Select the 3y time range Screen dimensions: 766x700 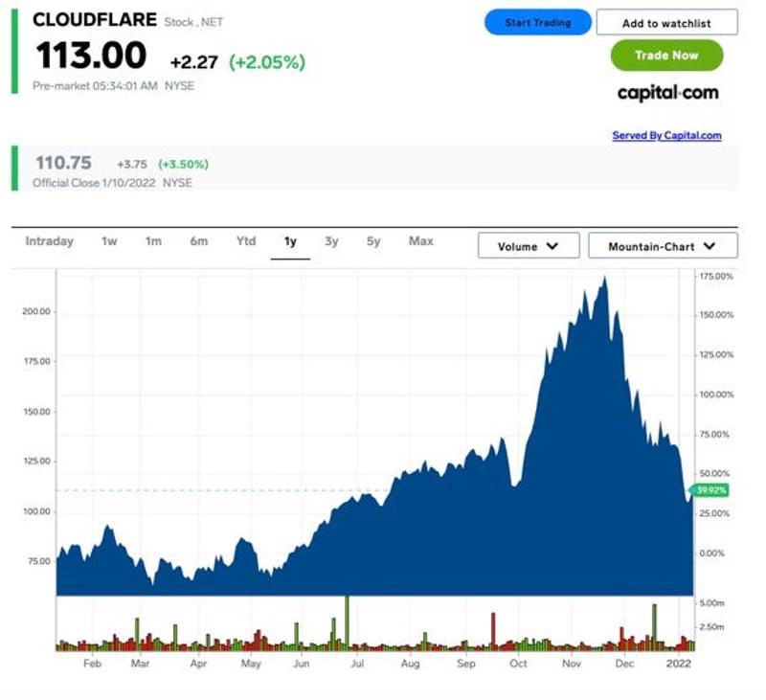(x=331, y=241)
